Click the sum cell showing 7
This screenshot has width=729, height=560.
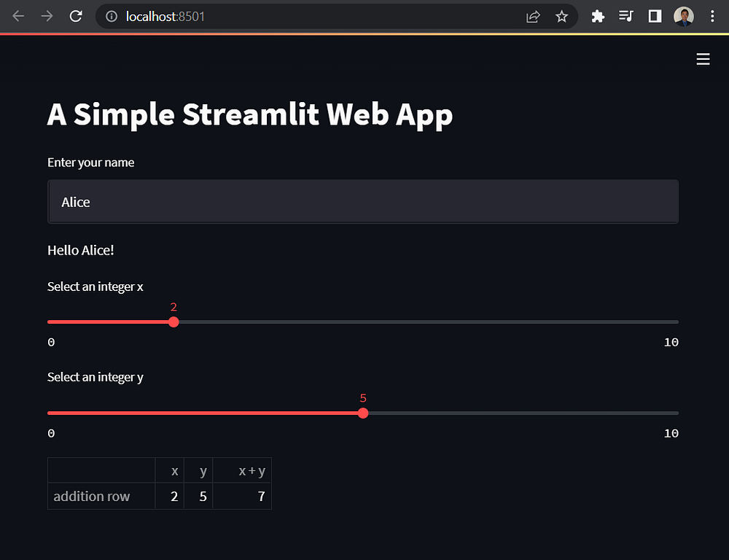[x=260, y=497]
